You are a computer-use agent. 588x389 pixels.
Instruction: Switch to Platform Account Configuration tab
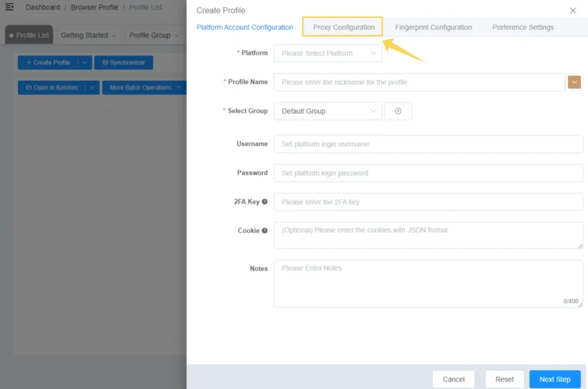(245, 28)
